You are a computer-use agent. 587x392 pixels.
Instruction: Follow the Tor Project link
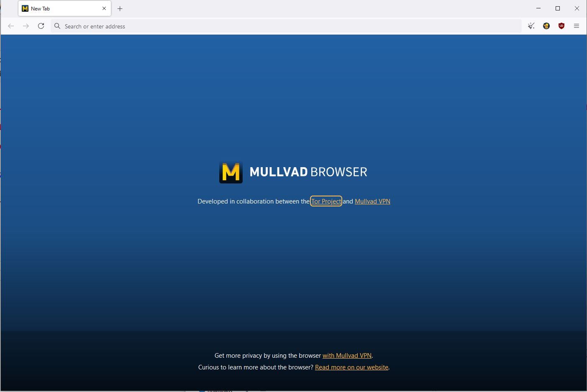click(326, 201)
